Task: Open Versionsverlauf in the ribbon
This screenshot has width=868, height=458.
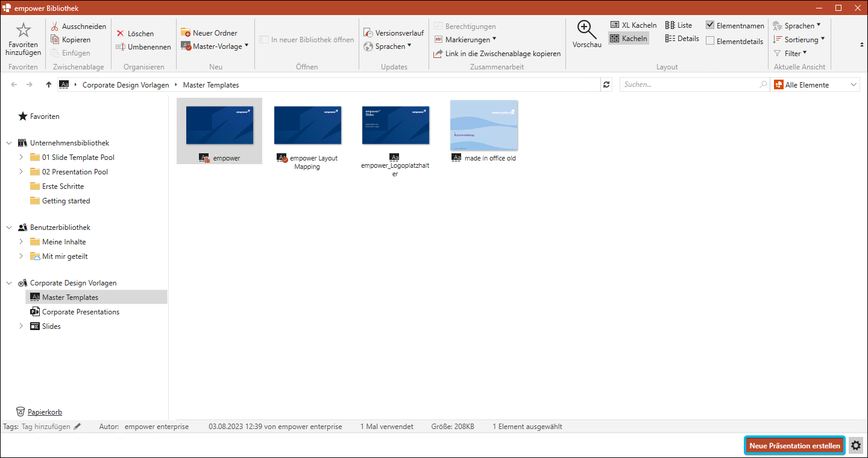Action: [394, 33]
